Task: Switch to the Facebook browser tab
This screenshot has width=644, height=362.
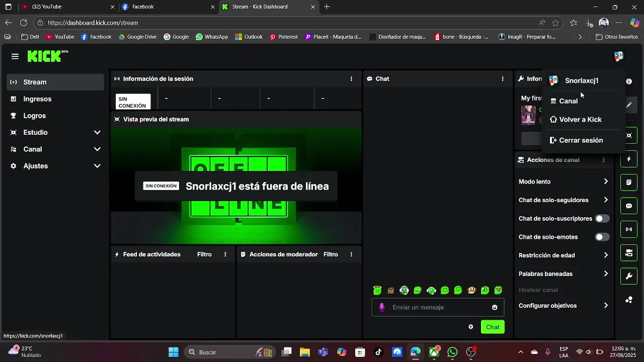Action: 168,7
